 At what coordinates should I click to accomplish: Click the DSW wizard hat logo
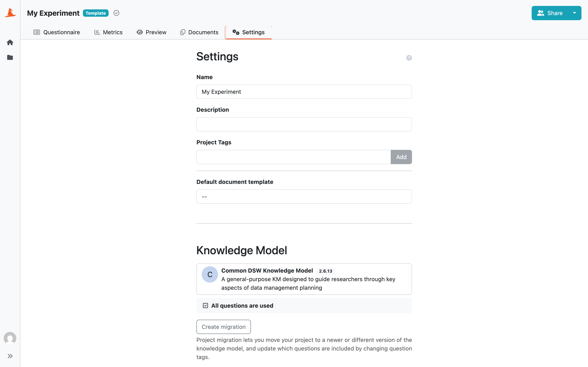[10, 13]
